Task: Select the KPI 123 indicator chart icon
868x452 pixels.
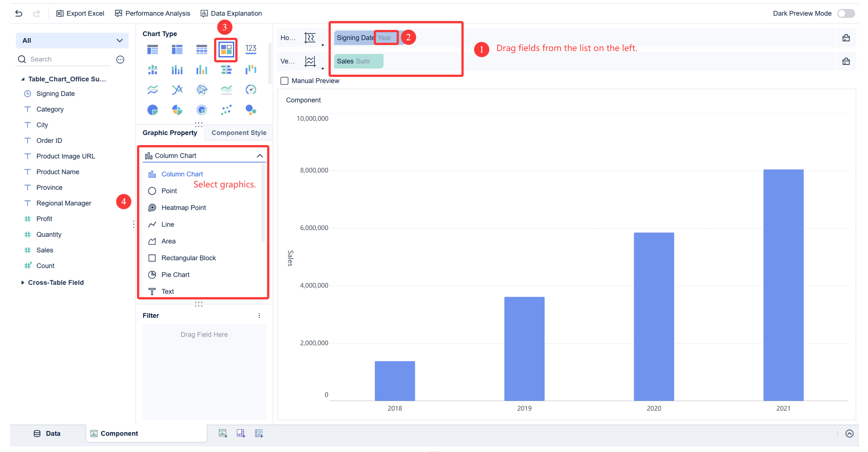Action: click(x=251, y=49)
